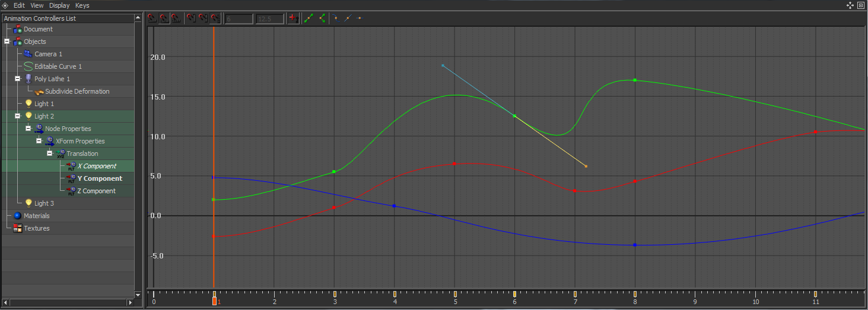Screen dimensions: 868x310
Task: Open the Edit menu
Action: [19, 5]
